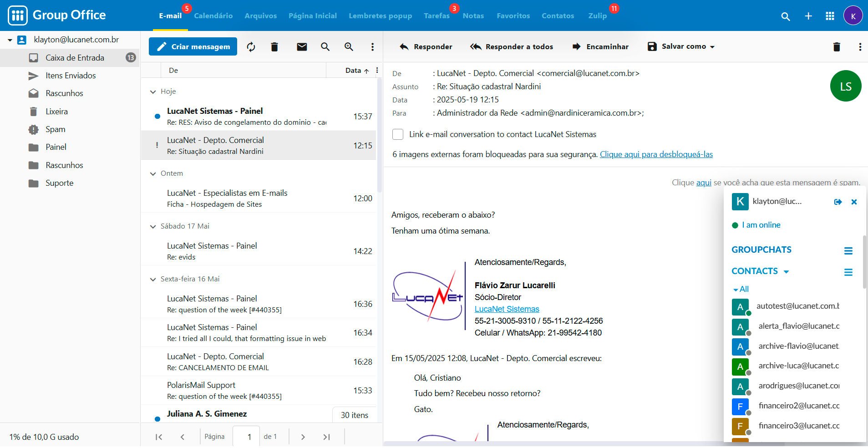Image resolution: width=868 pixels, height=448 pixels.
Task: Click the envelope icon in the mail toolbar
Action: [x=302, y=47]
